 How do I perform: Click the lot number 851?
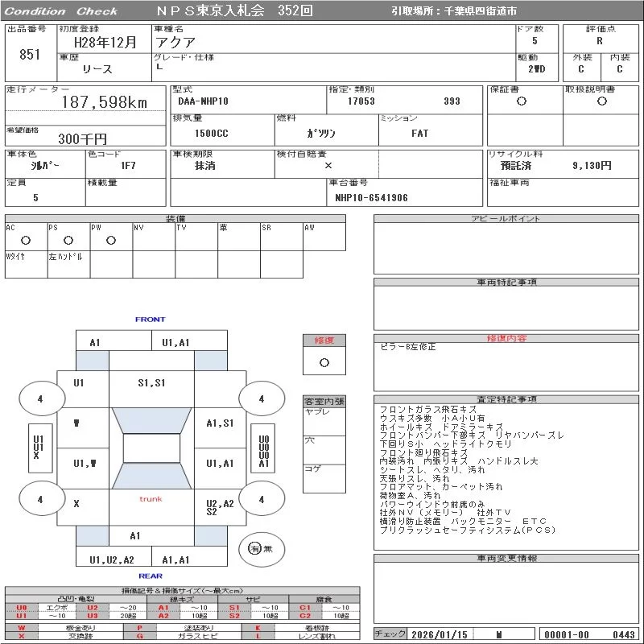29,55
